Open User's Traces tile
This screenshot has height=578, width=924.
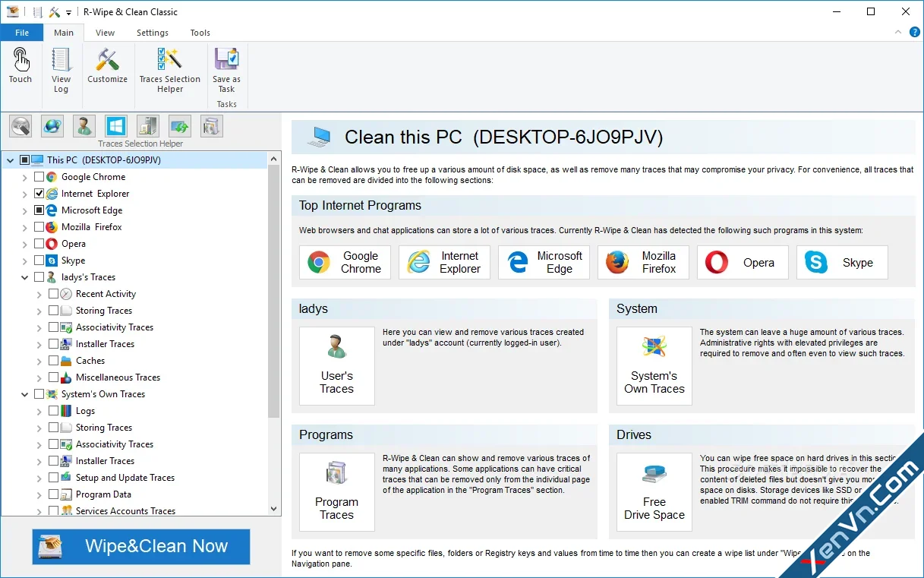pyautogui.click(x=337, y=366)
